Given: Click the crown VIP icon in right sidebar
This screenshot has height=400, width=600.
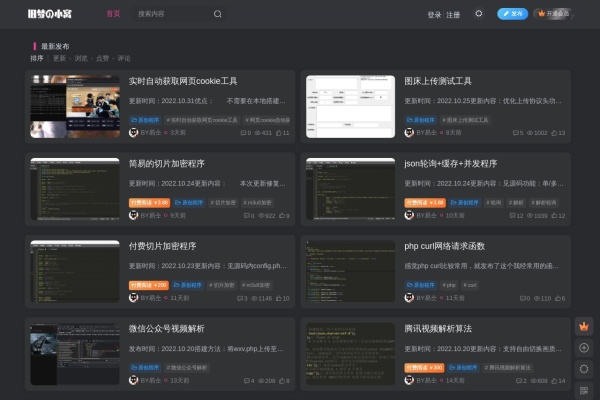Looking at the screenshot, I should point(584,326).
